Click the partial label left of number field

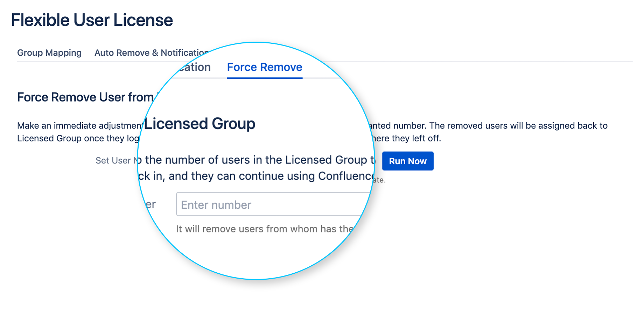pos(150,204)
